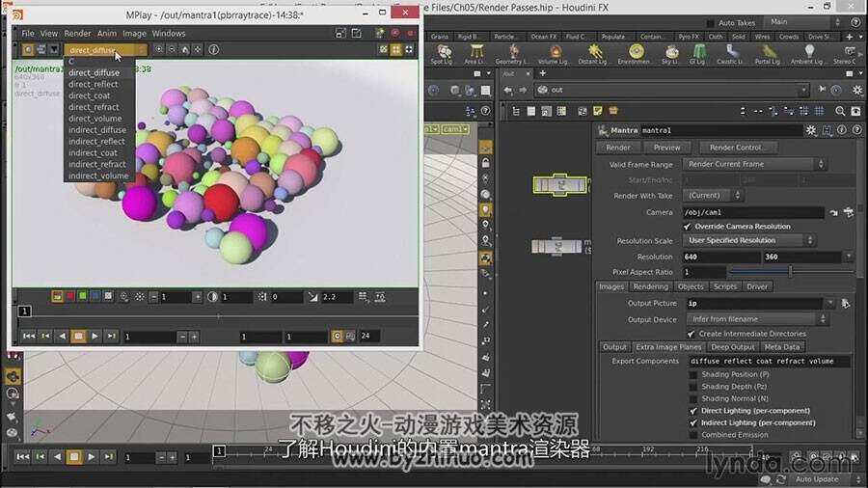
Task: Click the MPlay frame scrub bar
Action: (219, 316)
